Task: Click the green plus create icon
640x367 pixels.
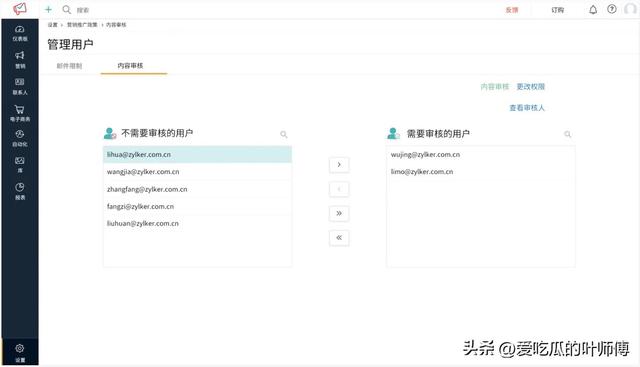Action: click(x=48, y=9)
